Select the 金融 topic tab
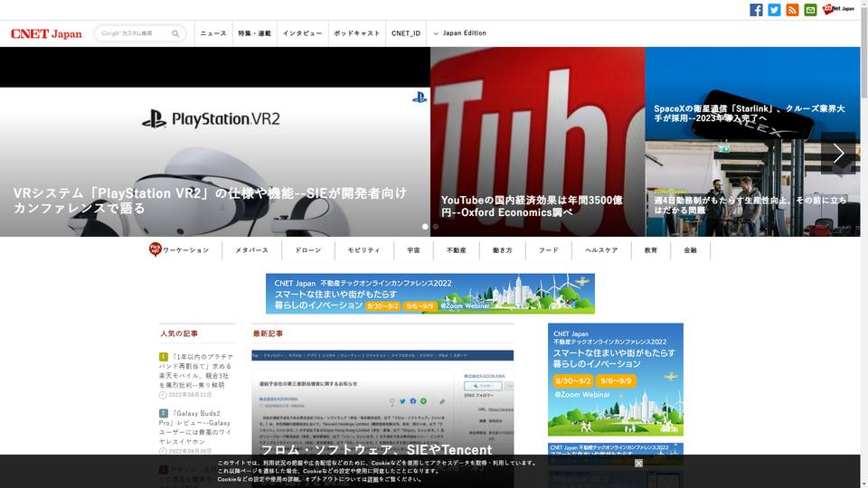The image size is (868, 488). click(690, 250)
